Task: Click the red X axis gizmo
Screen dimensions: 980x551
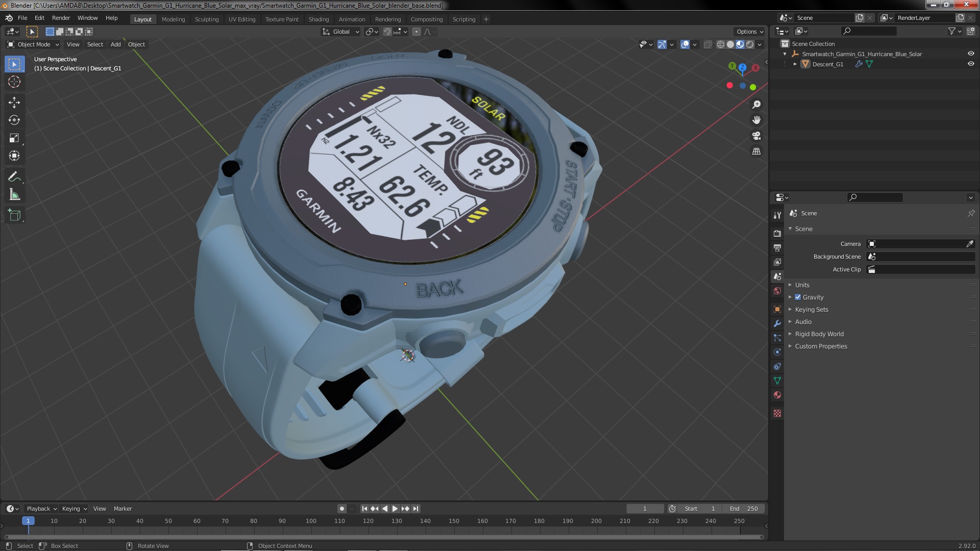Action: click(755, 67)
